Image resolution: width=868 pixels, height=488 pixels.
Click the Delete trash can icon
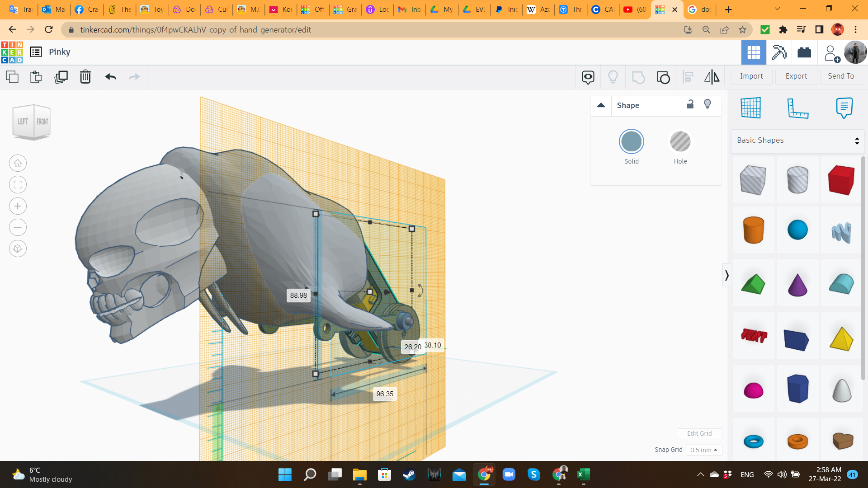coord(85,77)
